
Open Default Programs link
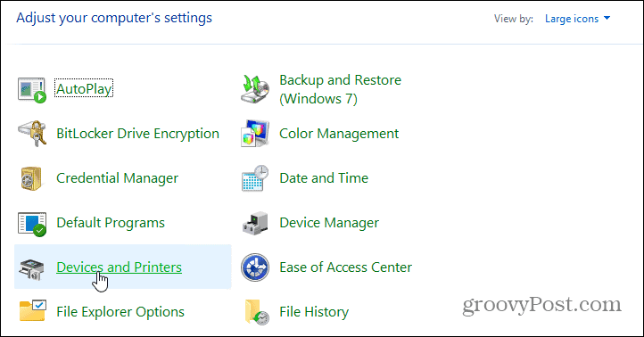pos(111,223)
